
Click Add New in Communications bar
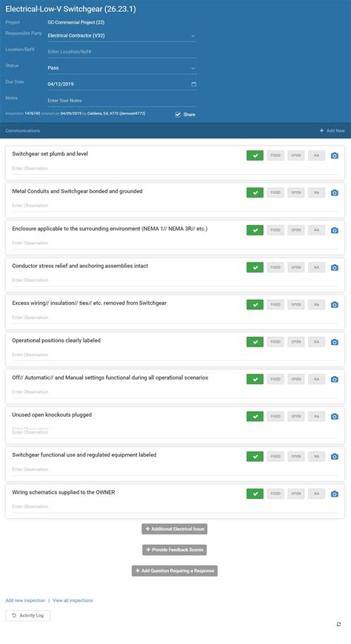click(332, 130)
